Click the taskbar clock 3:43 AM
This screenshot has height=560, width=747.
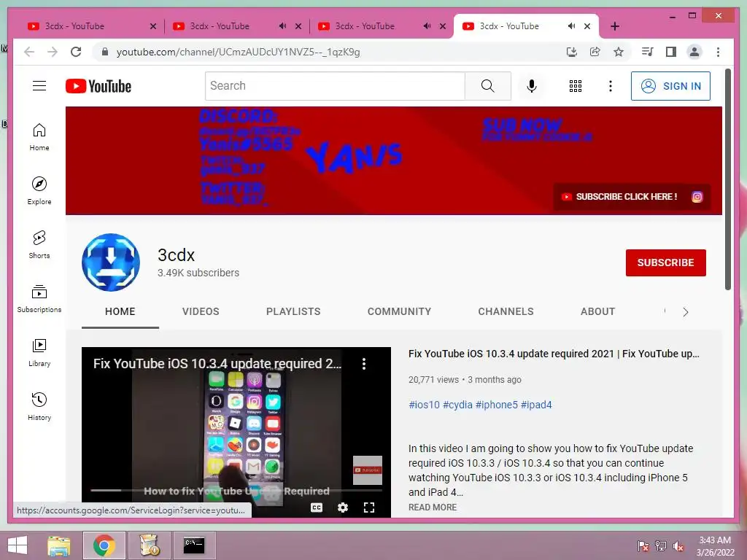point(715,540)
